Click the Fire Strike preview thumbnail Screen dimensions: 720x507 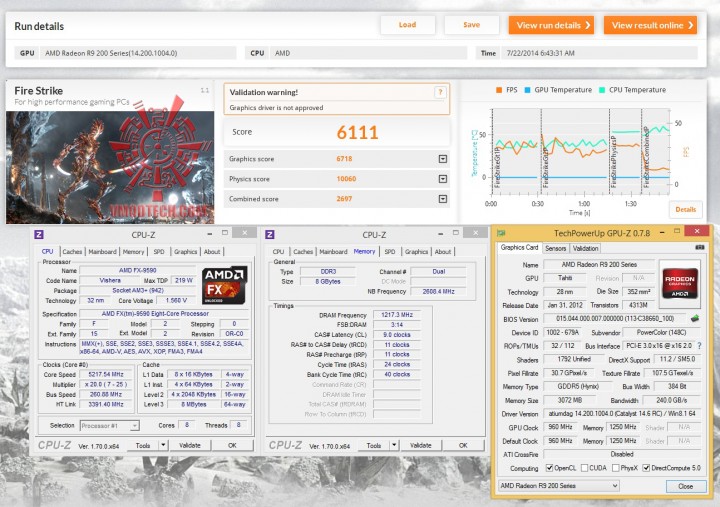pyautogui.click(x=110, y=167)
